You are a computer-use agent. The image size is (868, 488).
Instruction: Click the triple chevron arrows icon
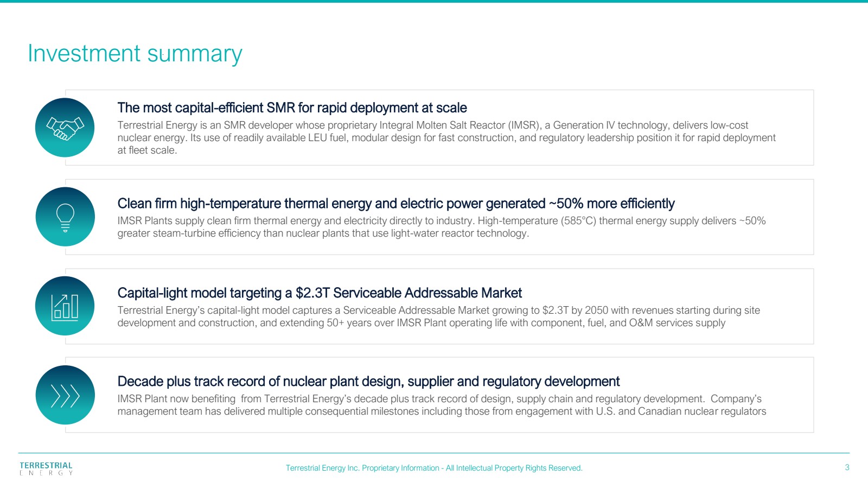(65, 395)
